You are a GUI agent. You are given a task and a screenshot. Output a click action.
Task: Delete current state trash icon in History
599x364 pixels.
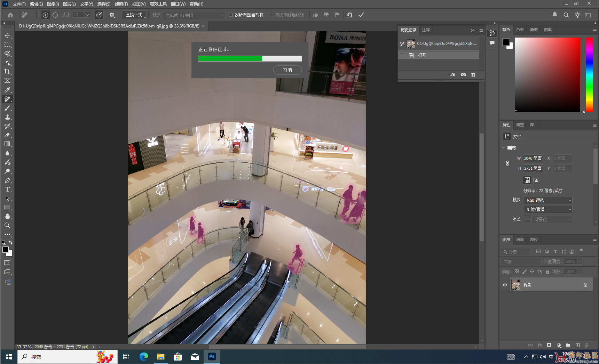[x=473, y=75]
